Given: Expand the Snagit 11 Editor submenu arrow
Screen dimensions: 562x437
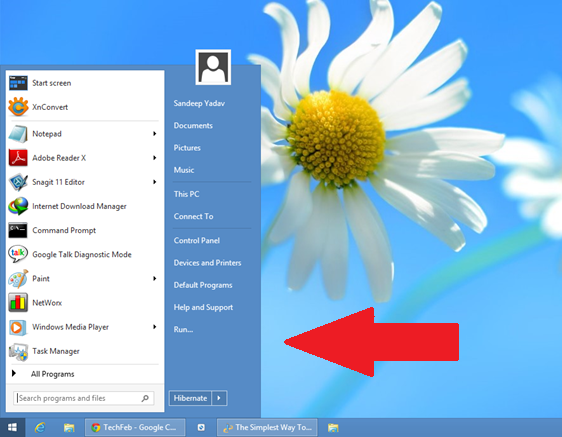Looking at the screenshot, I should point(155,182).
